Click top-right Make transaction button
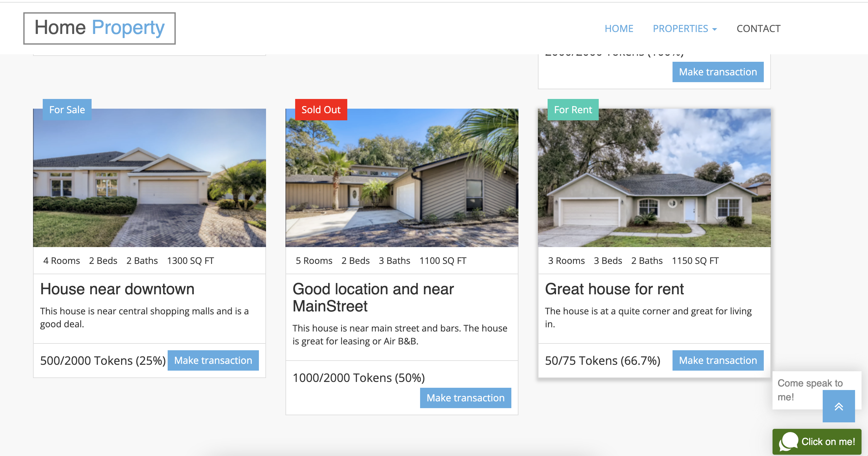Viewport: 868px width, 456px height. pos(718,72)
